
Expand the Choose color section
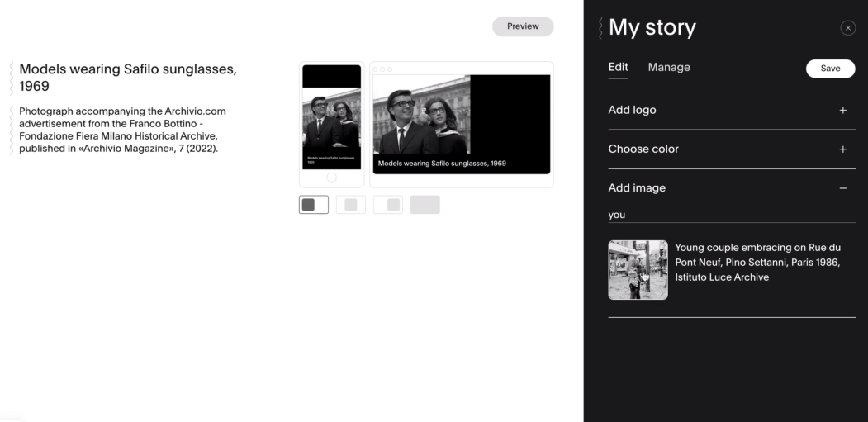click(842, 149)
